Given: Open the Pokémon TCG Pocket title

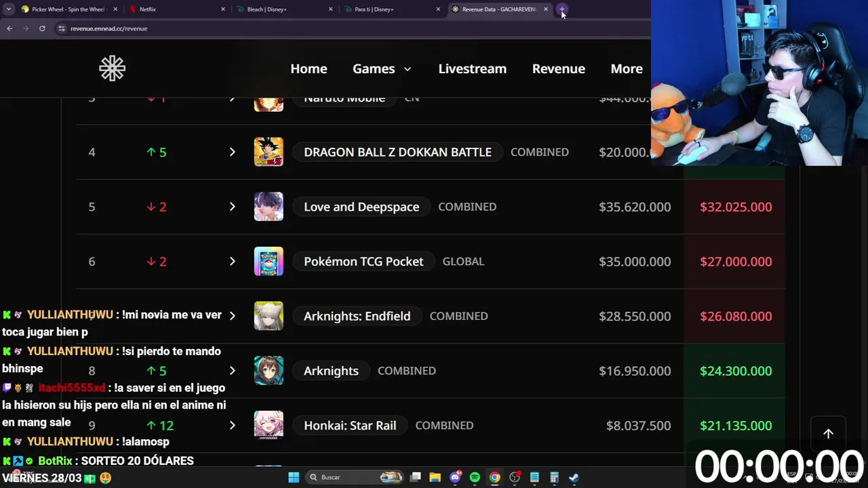Looking at the screenshot, I should pyautogui.click(x=363, y=261).
